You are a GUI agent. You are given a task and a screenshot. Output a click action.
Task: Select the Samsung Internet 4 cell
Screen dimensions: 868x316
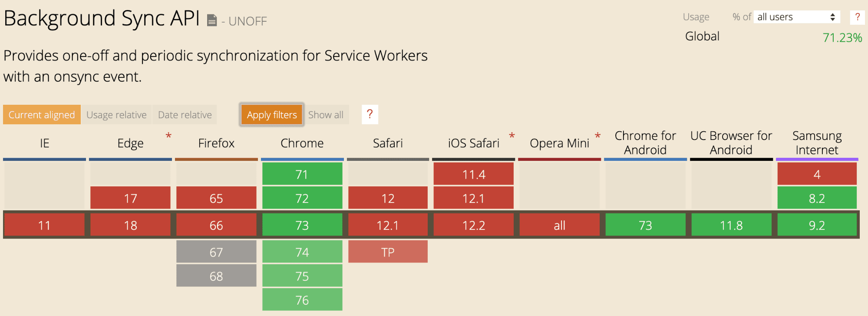pos(817,174)
